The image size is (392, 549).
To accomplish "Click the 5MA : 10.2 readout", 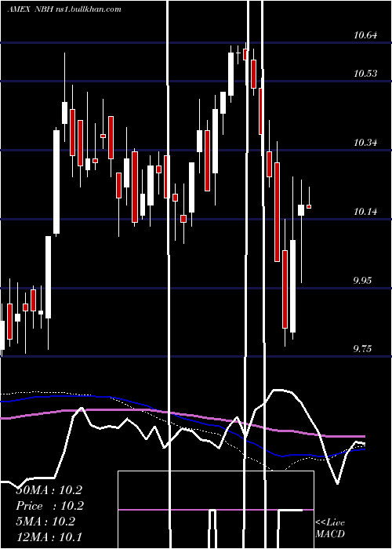I will coord(45,522).
